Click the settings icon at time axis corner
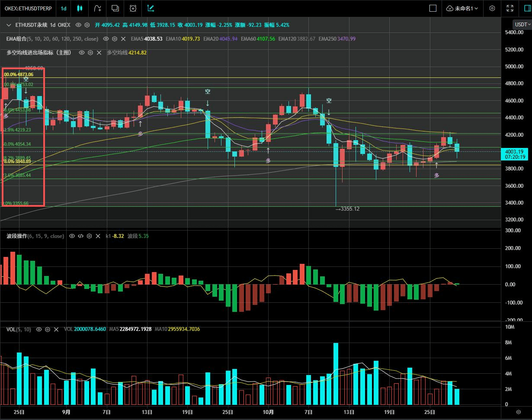 click(519, 411)
